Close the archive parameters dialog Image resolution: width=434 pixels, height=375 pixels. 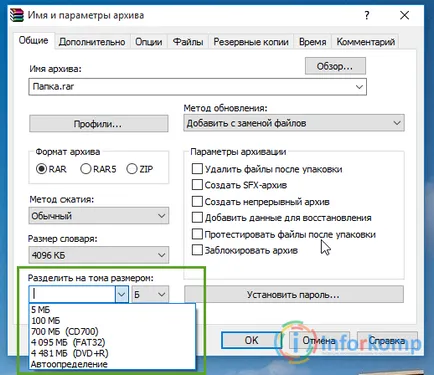[x=404, y=15]
